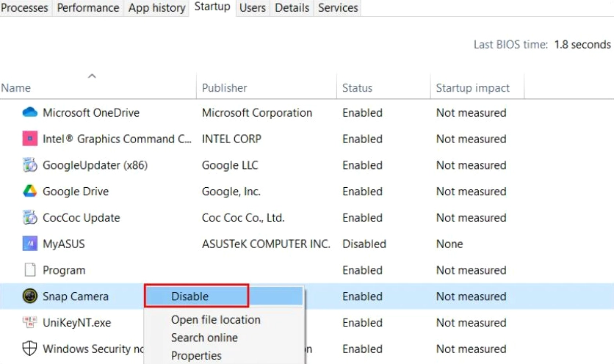The height and width of the screenshot is (364, 614).
Task: Sort by the Status column header
Action: [x=357, y=88]
